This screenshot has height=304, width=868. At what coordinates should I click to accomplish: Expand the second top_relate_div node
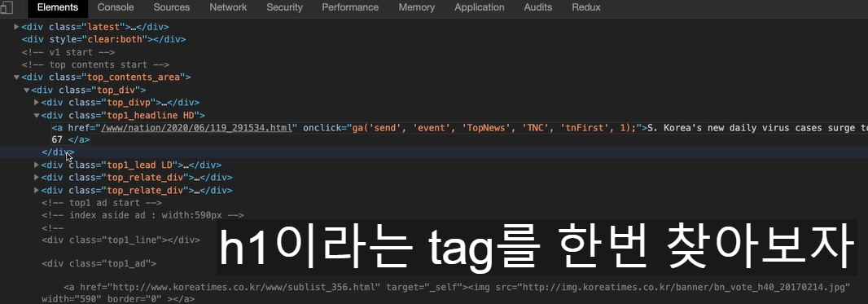click(x=37, y=191)
